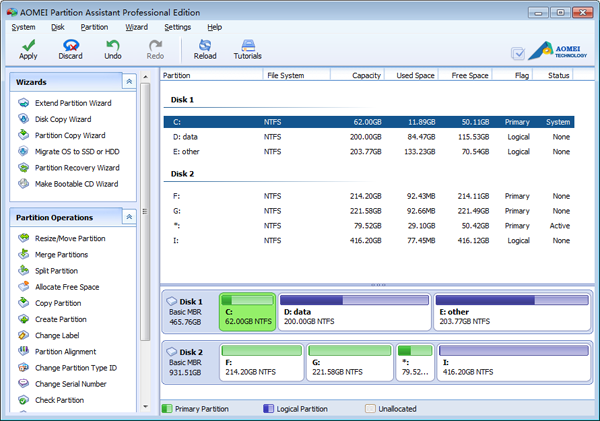Toggle the checkbox icon near AOMEI logo
This screenshot has width=600, height=421.
pyautogui.click(x=517, y=54)
